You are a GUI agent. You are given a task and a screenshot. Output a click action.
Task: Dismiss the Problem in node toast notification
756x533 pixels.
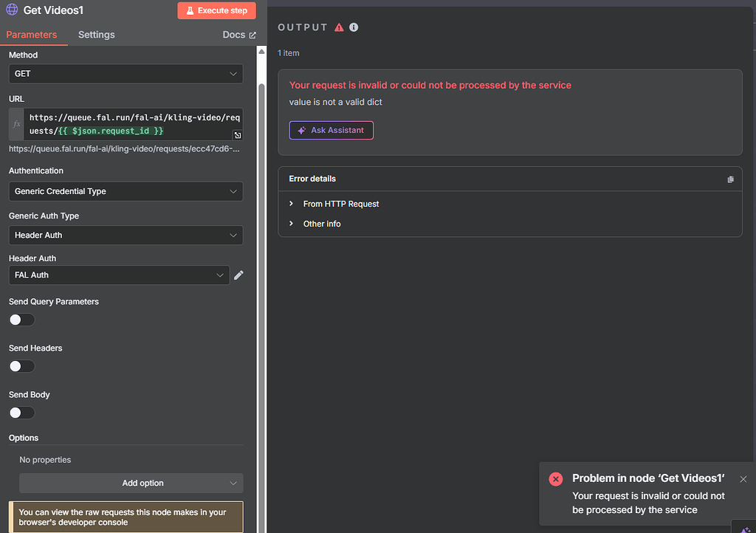[x=743, y=479]
